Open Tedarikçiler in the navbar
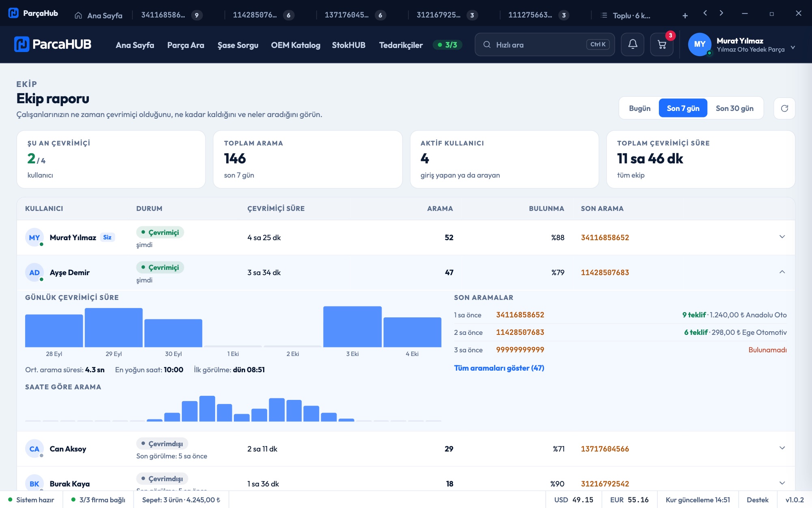Image resolution: width=812 pixels, height=508 pixels. click(401, 45)
